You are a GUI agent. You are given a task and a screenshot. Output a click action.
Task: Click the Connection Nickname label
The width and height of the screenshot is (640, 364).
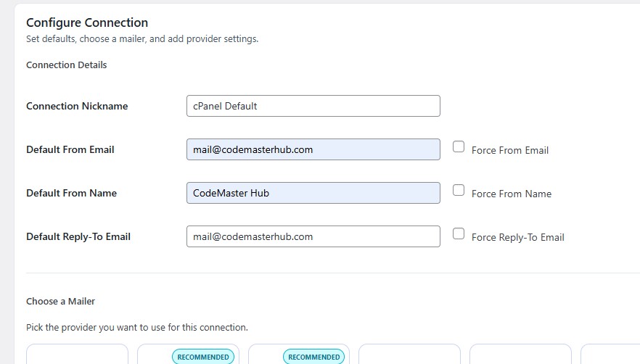point(77,106)
